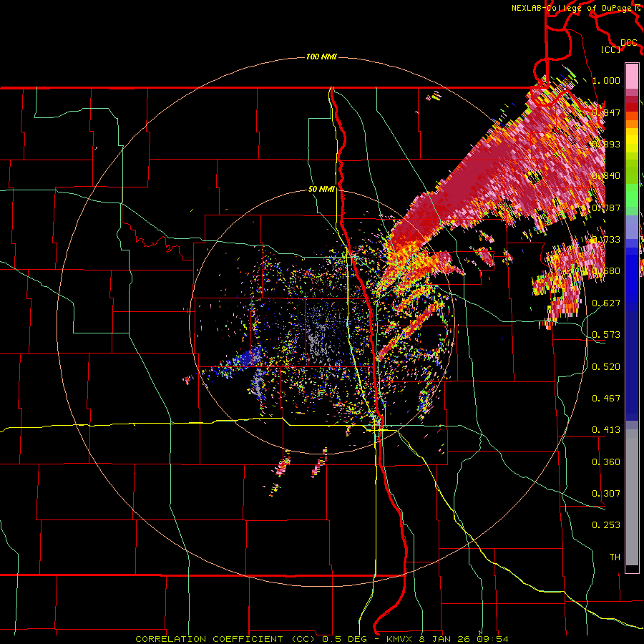The image size is (644, 644).
Task: Click the 1.000 value on the color scale
Action: (x=606, y=80)
